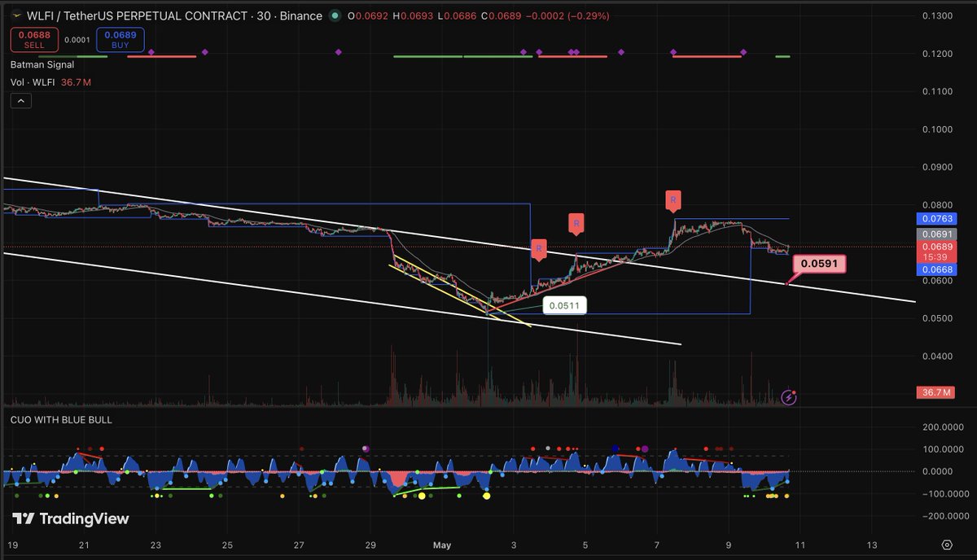
Task: Click the 29 date on the time axis
Action: tap(370, 545)
